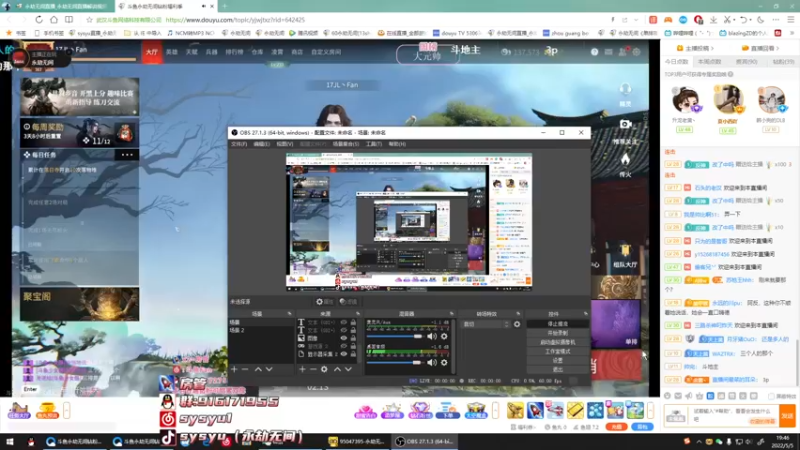Open the OBS 工具(T) menu
The width and height of the screenshot is (800, 450).
[x=373, y=144]
